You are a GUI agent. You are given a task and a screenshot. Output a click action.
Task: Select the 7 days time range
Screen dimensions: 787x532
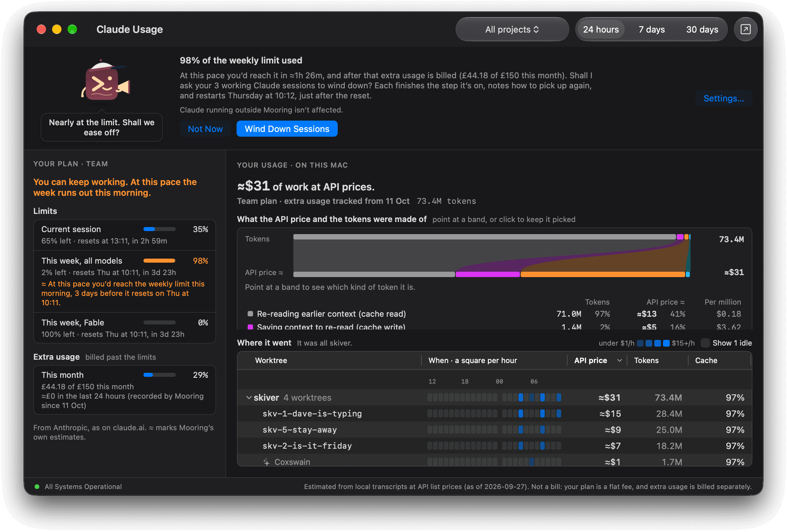[651, 30]
